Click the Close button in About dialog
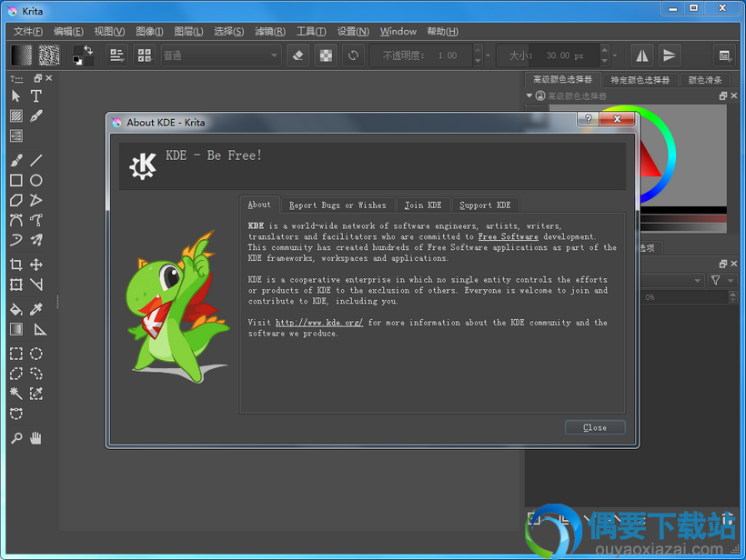The height and width of the screenshot is (560, 746). 595,427
